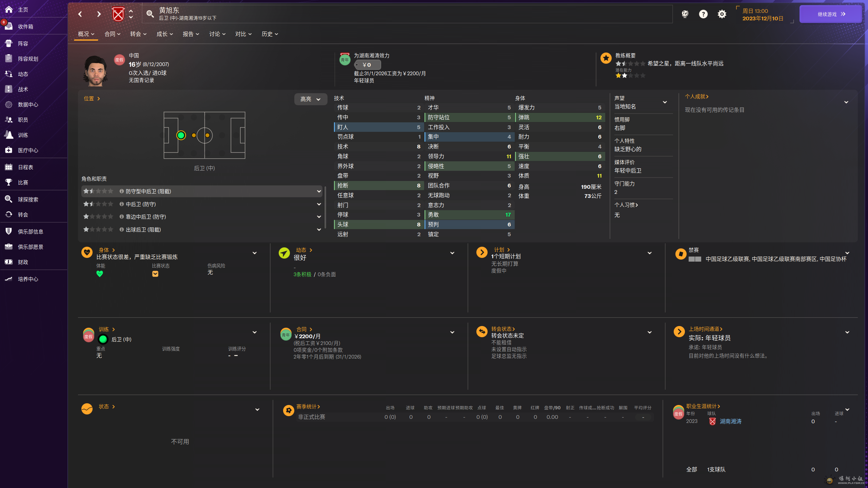Viewport: 868px width, 488px height.
Task: Click the 阵容 squad shirt icon
Action: [x=9, y=43]
